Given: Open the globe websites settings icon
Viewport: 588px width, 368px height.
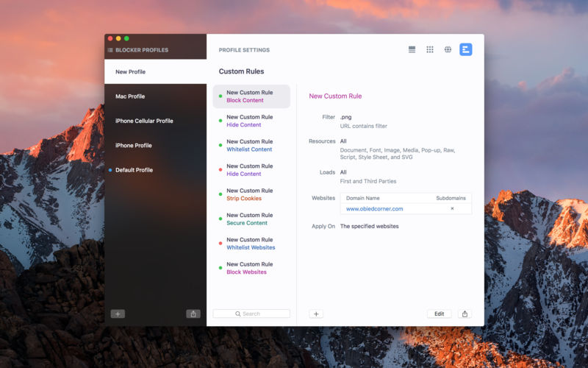Looking at the screenshot, I should point(448,49).
